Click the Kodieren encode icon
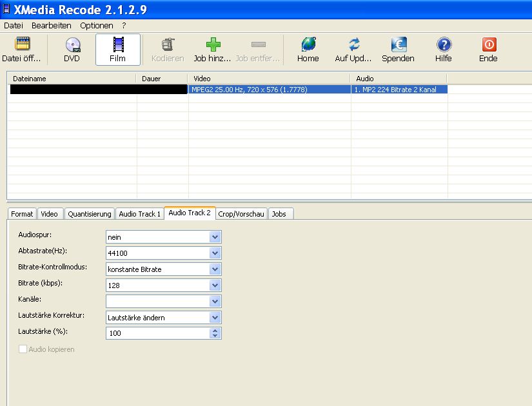This screenshot has height=406, width=532. [x=168, y=44]
